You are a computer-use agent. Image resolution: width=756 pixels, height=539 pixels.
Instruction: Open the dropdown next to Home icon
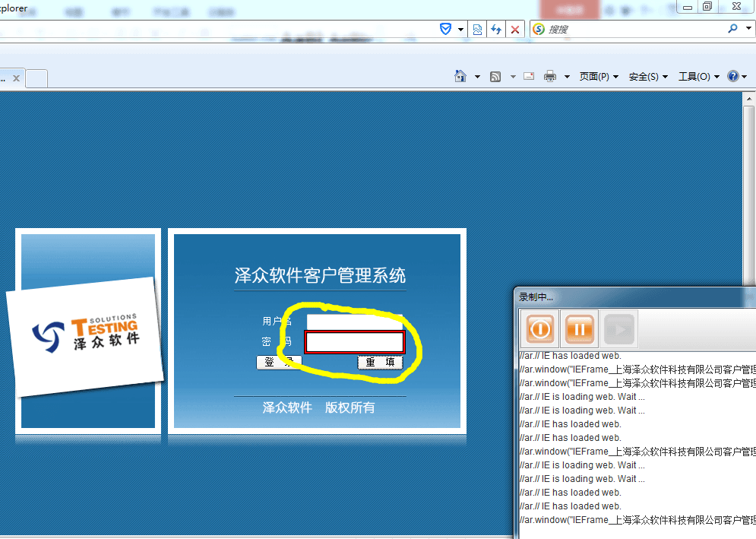tap(477, 77)
